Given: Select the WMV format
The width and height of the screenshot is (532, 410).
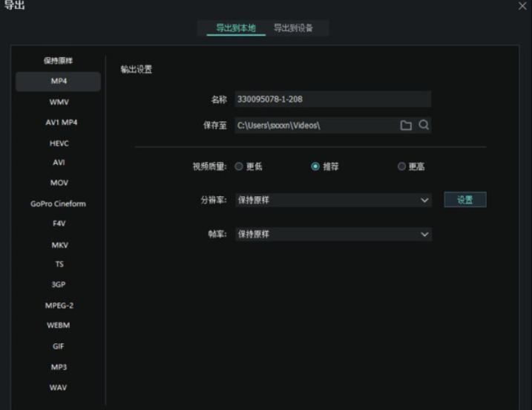Looking at the screenshot, I should pos(59,102).
